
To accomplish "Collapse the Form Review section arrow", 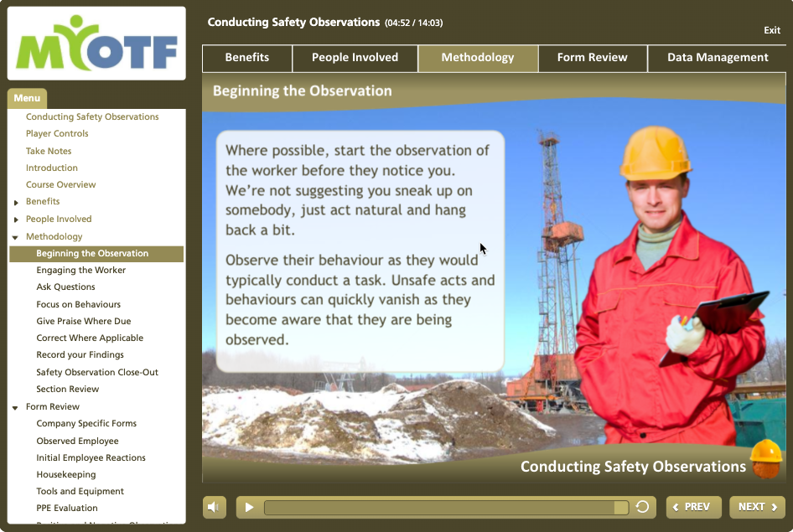I will 15,407.
